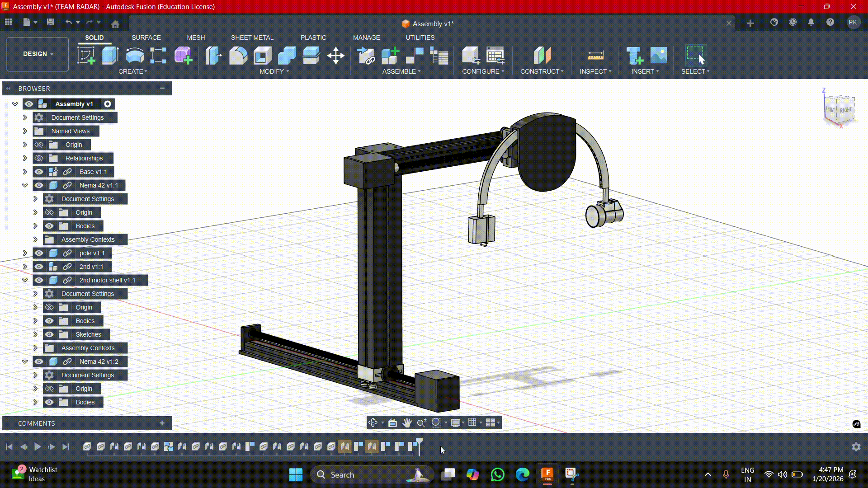The width and height of the screenshot is (868, 488).
Task: Expand the Base v1:1 component
Action: tap(25, 172)
